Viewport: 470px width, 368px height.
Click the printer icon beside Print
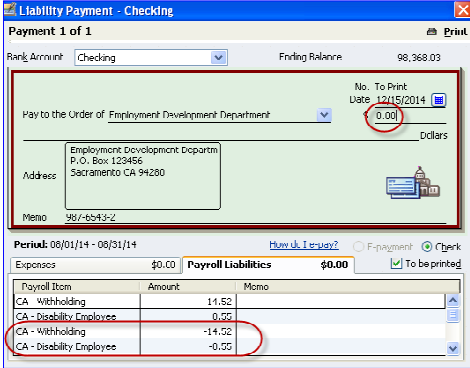pyautogui.click(x=432, y=32)
